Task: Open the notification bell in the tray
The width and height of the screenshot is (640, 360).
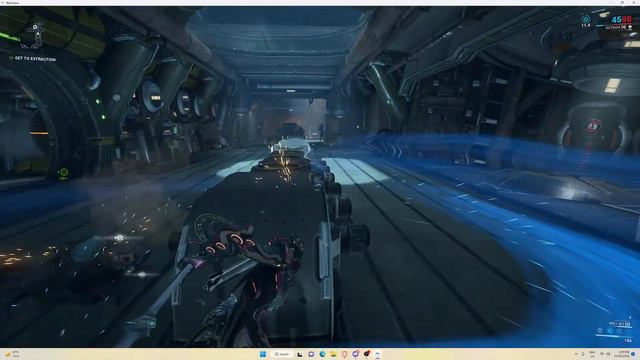Action: pos(633,354)
